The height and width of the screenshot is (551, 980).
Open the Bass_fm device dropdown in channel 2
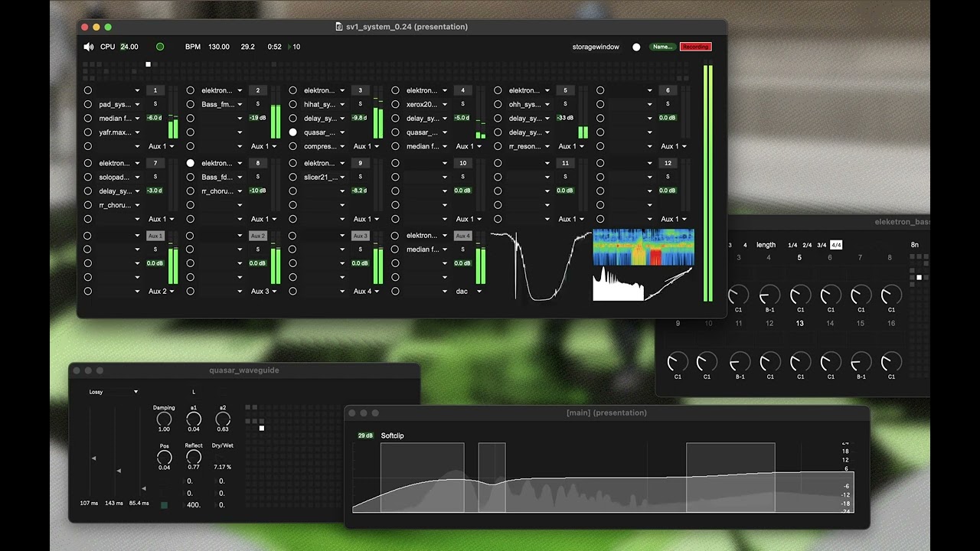coord(222,104)
